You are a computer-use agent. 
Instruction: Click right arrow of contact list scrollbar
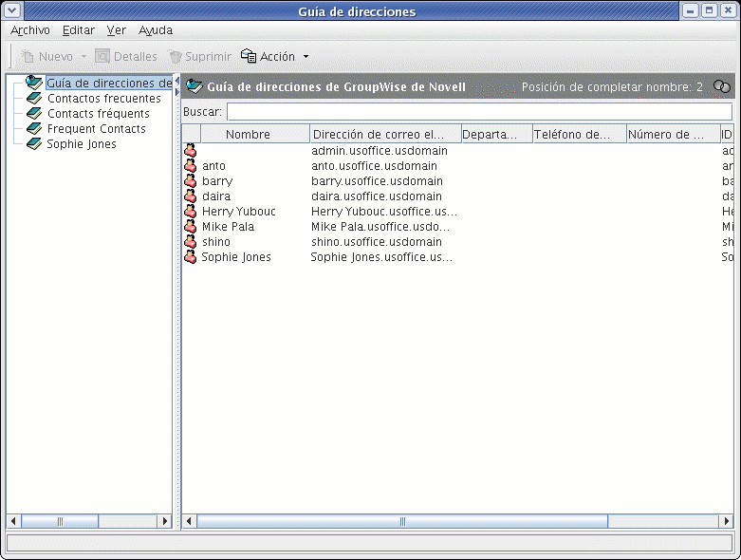click(x=727, y=521)
